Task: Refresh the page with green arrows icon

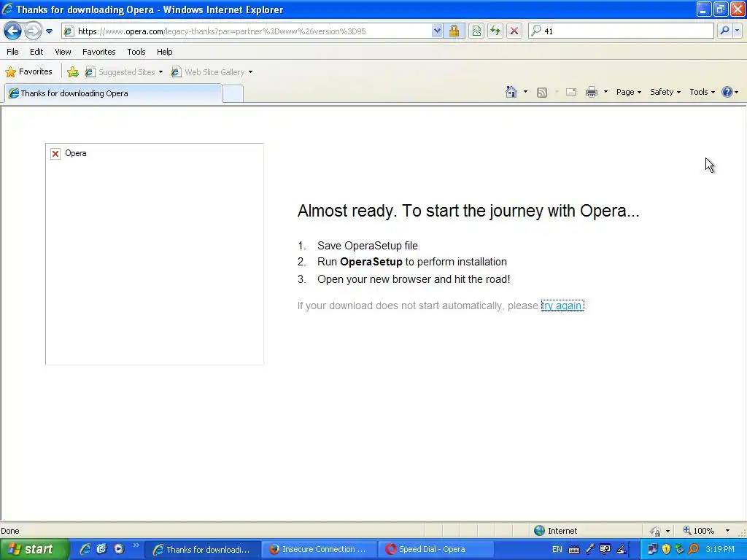Action: coord(495,31)
